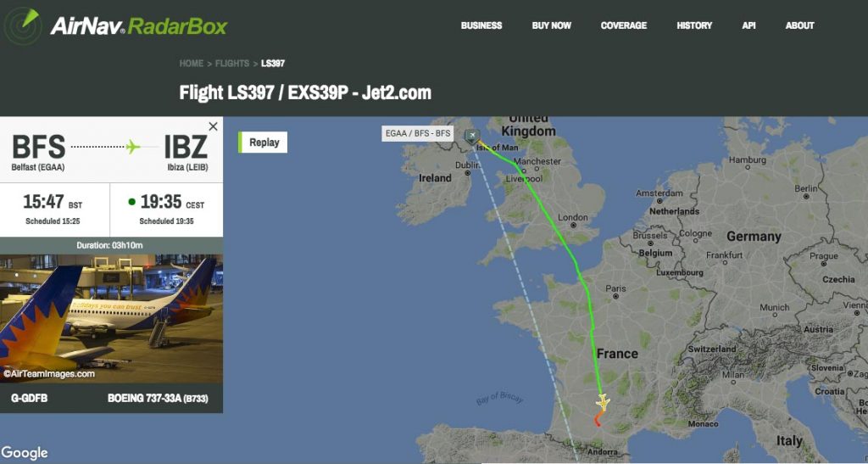Image resolution: width=868 pixels, height=464 pixels.
Task: Open the HISTORY menu item
Action: click(x=694, y=25)
